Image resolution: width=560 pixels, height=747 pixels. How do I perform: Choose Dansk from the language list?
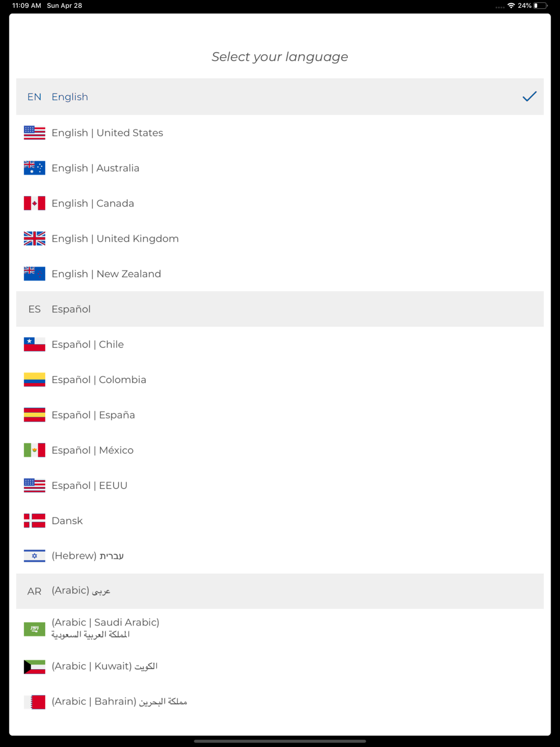pyautogui.click(x=280, y=521)
